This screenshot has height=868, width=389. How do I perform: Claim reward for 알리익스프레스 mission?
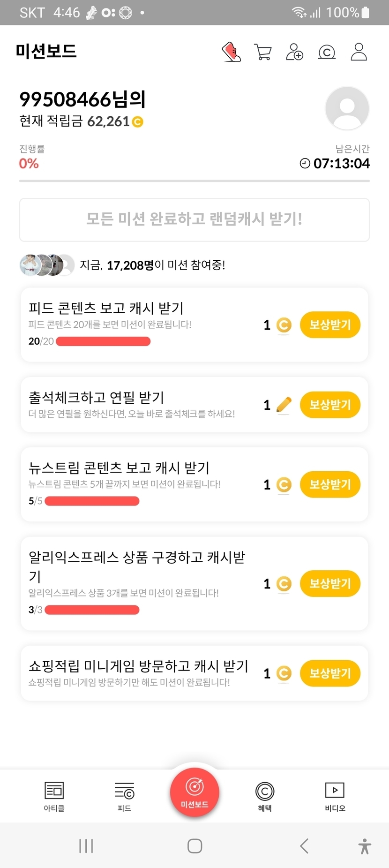[x=330, y=583]
